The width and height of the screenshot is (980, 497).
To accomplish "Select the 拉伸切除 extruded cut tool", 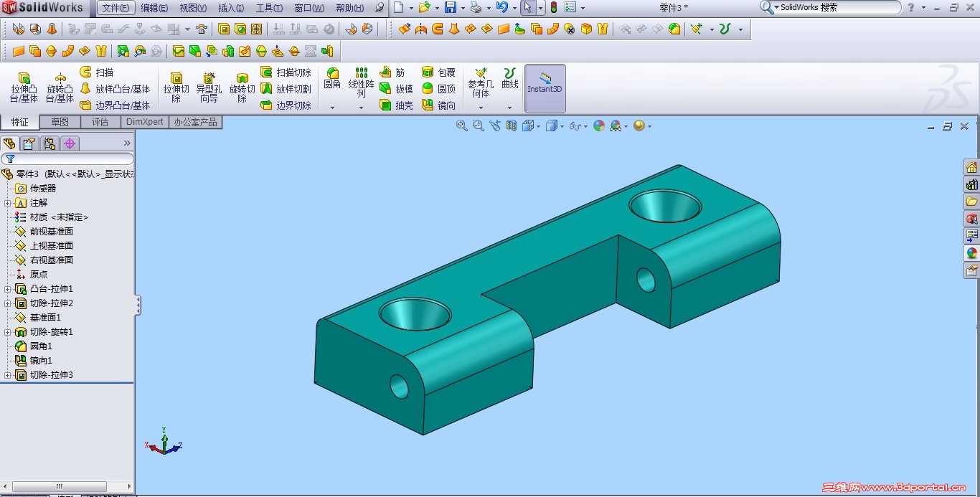I will (176, 87).
